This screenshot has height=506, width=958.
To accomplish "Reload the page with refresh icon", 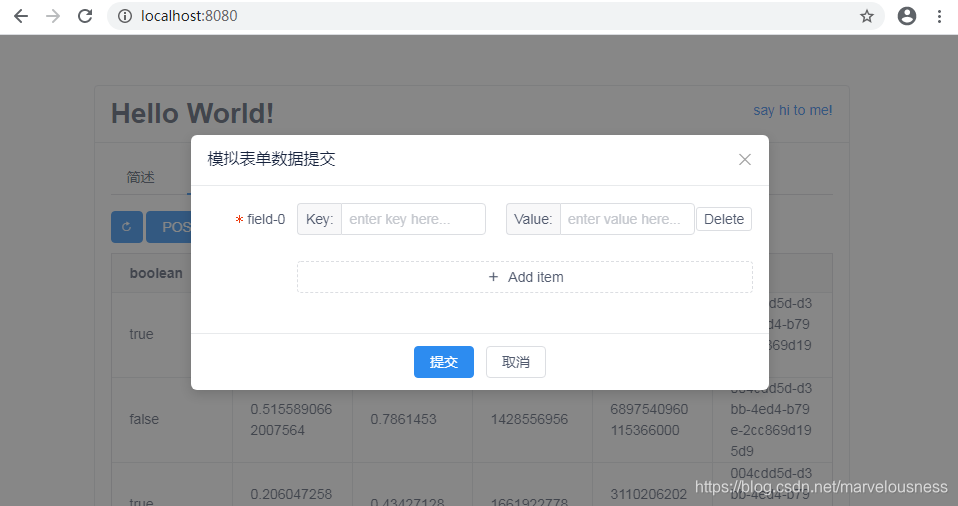I will [85, 16].
